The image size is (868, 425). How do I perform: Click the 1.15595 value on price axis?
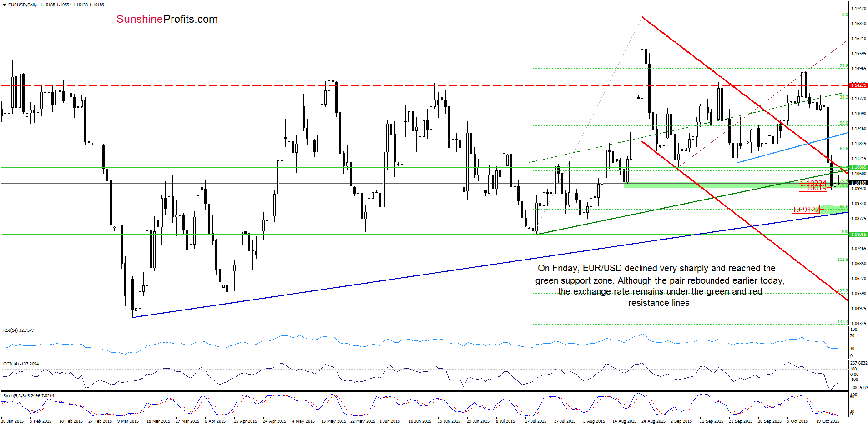click(x=858, y=54)
